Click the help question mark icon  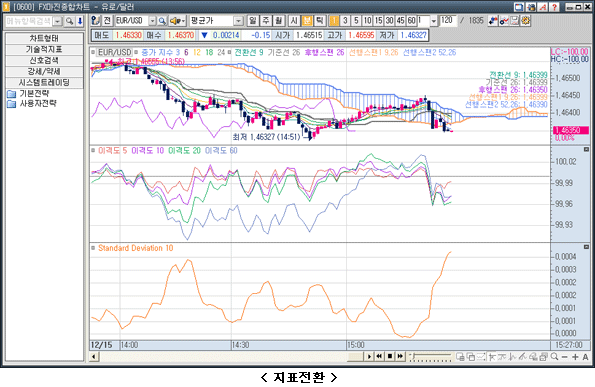pos(554,7)
